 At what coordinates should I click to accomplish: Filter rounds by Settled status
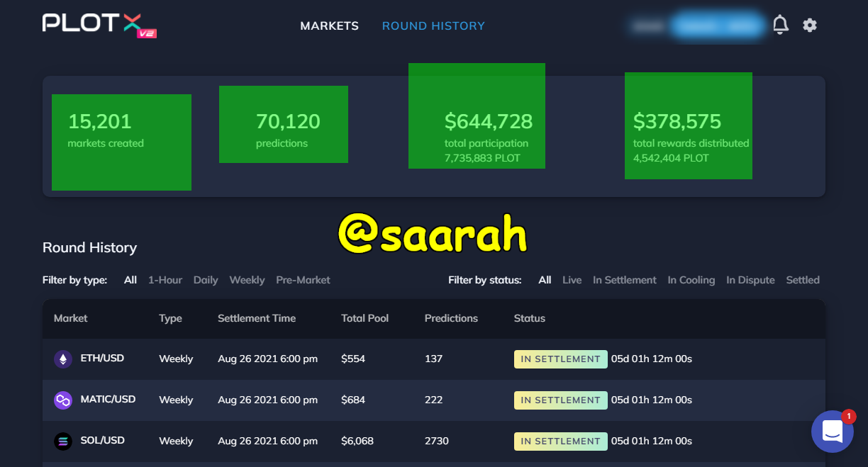point(803,280)
